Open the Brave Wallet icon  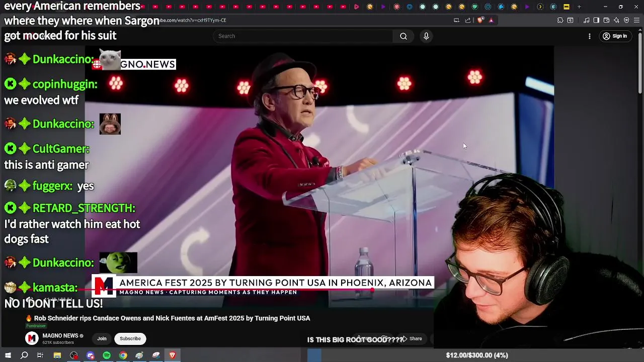(606, 20)
